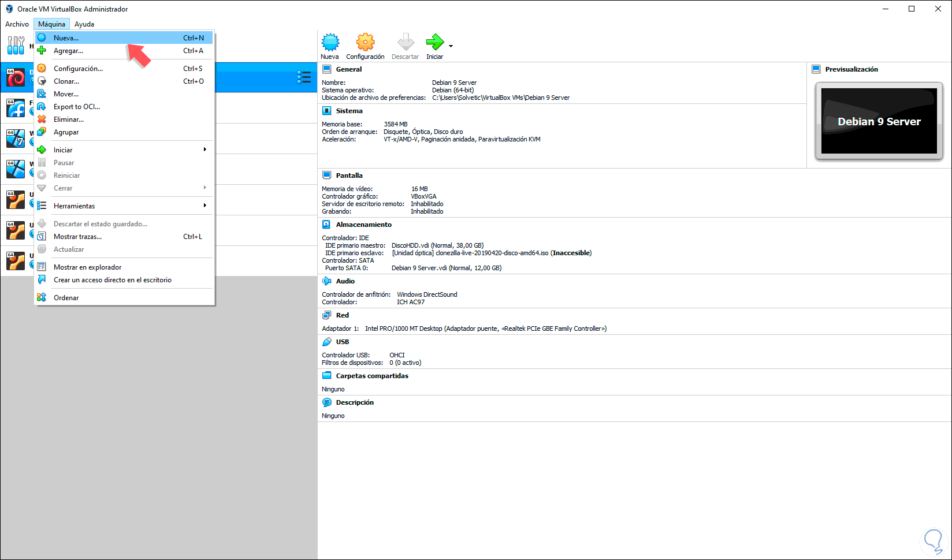Click the USB section plug icon

[327, 342]
